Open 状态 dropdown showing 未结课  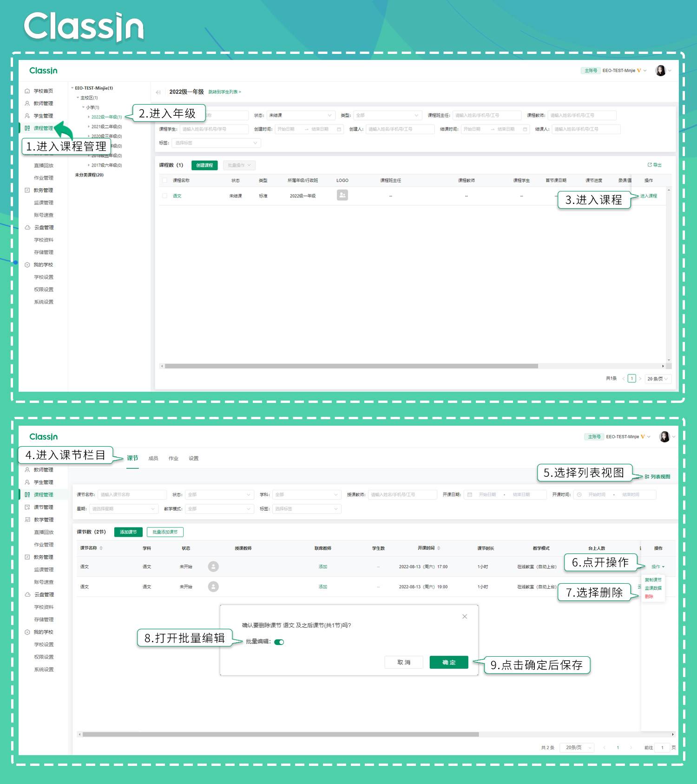(301, 115)
